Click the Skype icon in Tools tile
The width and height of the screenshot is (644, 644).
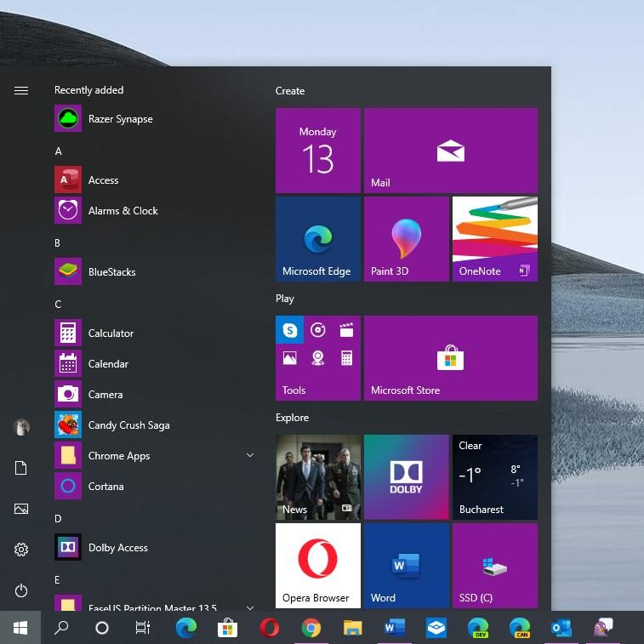(289, 330)
